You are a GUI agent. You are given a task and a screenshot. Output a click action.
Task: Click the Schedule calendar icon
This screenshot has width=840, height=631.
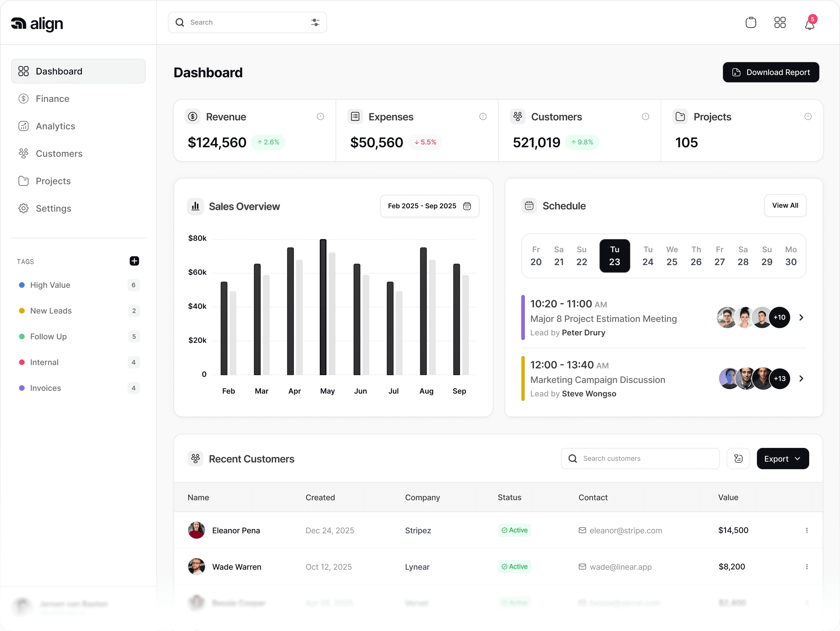(x=529, y=206)
